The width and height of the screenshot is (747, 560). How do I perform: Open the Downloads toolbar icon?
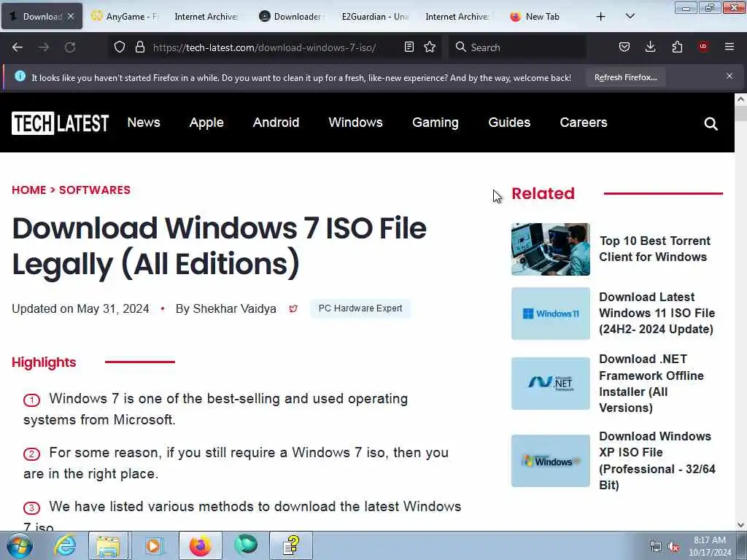[x=650, y=47]
